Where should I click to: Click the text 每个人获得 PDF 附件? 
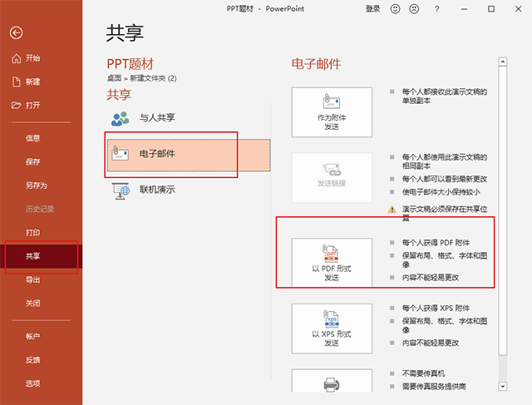click(x=436, y=243)
